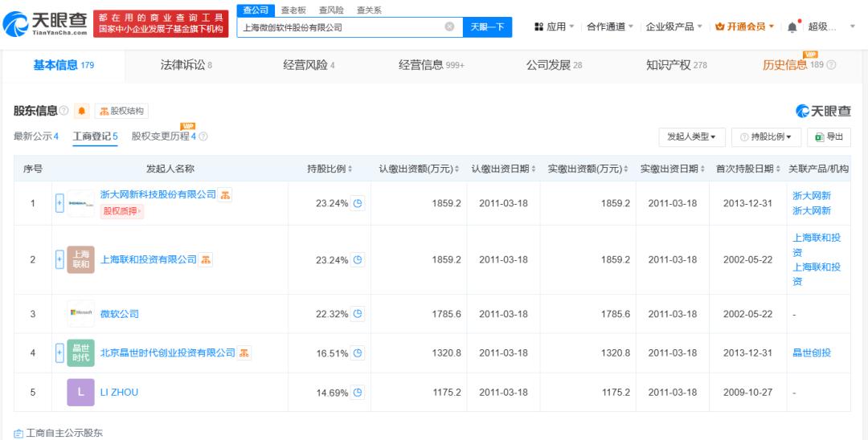Export the table with 导出 button
868x440 pixels.
point(829,136)
